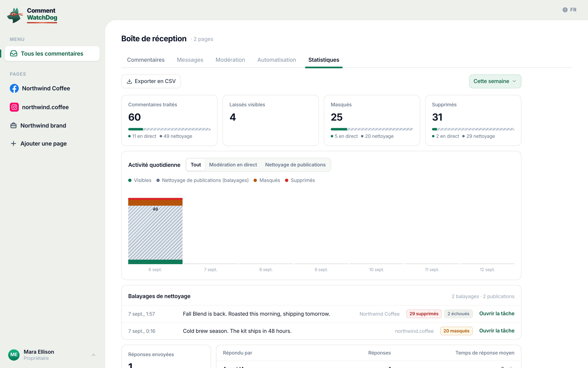Click the 2 balayages · 2 publications summary
The image size is (588, 368).
(x=483, y=296)
